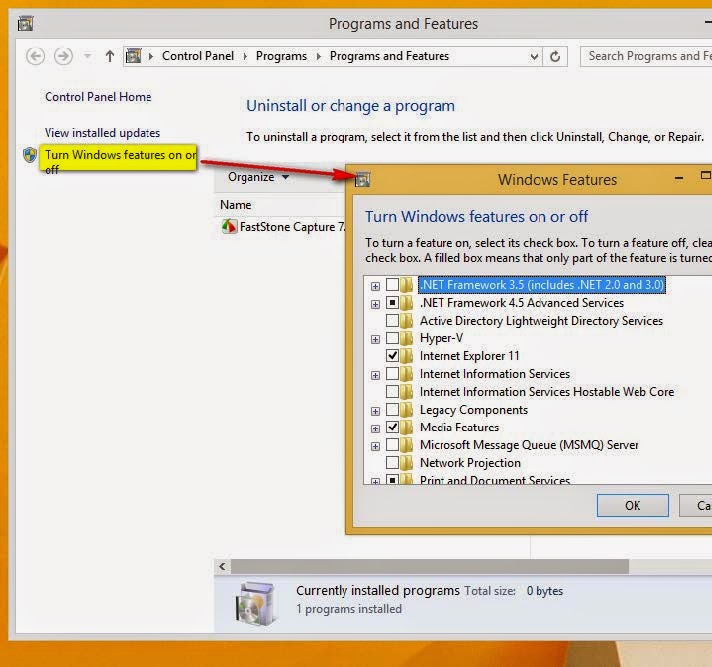
Task: Check Microsoft Message Queue (MSMQ) Server checkbox
Action: point(392,445)
